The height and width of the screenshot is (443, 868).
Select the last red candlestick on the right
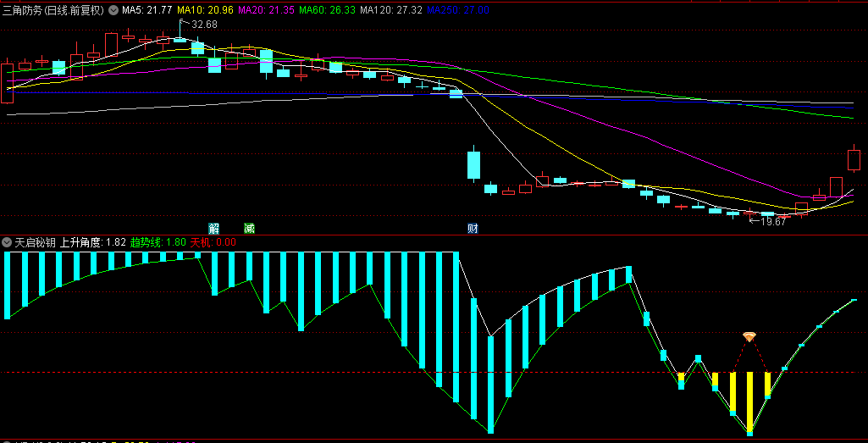click(x=854, y=158)
